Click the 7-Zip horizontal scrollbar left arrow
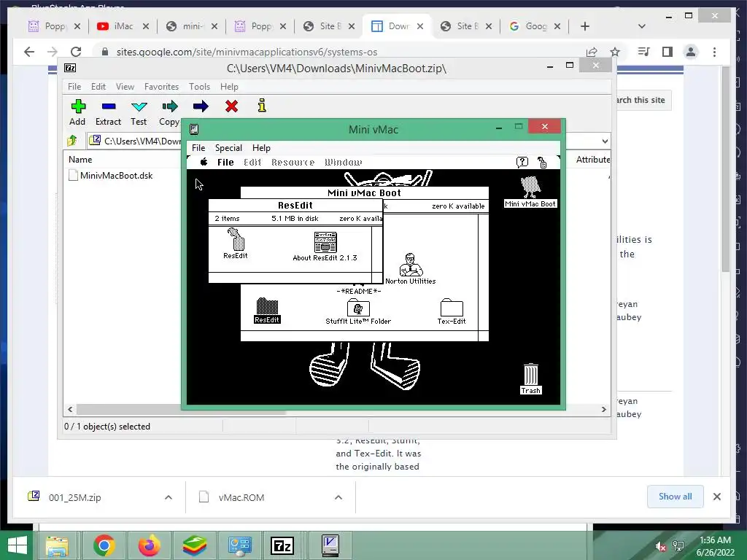The image size is (747, 560). point(70,410)
